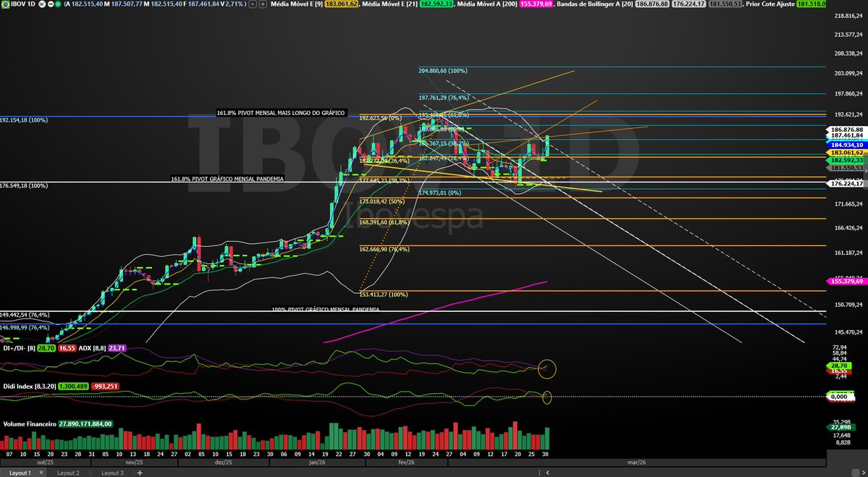The height and width of the screenshot is (477, 868).
Task: Click Média Móvel A [200] indicator label
Action: [488, 4]
